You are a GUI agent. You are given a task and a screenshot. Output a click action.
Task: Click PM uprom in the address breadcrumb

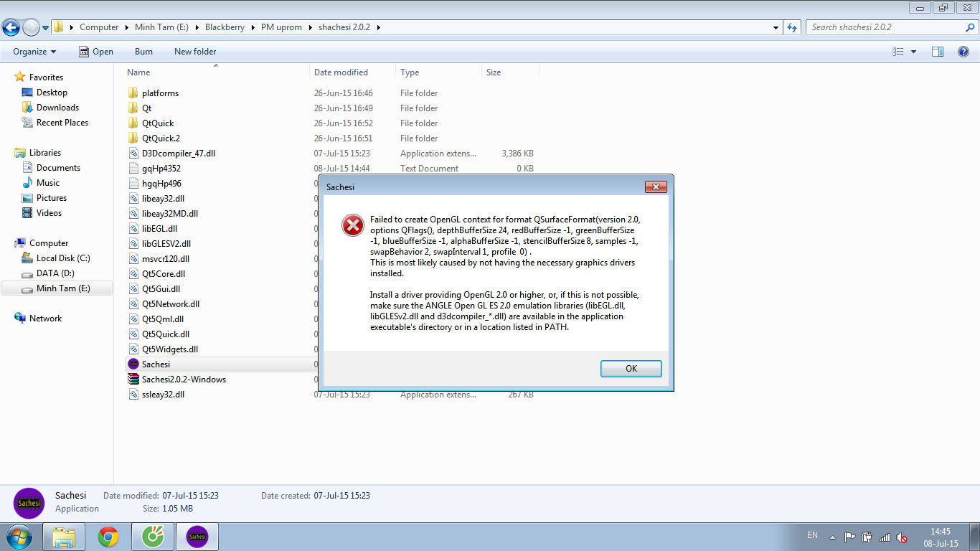click(x=281, y=27)
